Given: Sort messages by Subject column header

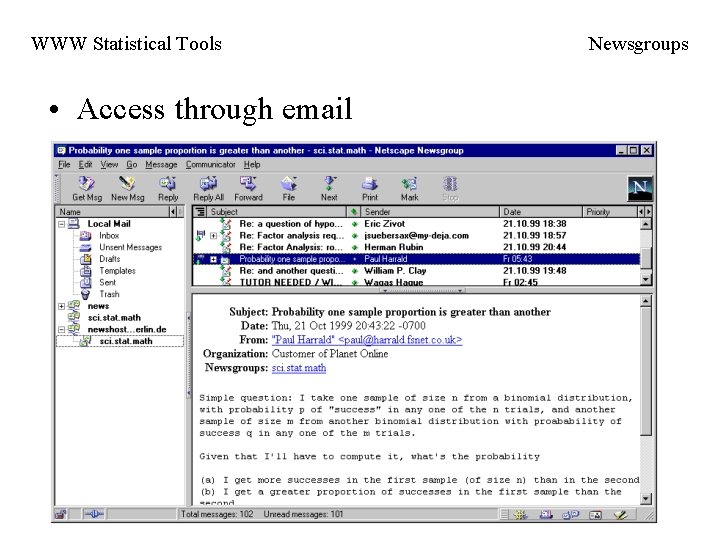Looking at the screenshot, I should (x=277, y=212).
